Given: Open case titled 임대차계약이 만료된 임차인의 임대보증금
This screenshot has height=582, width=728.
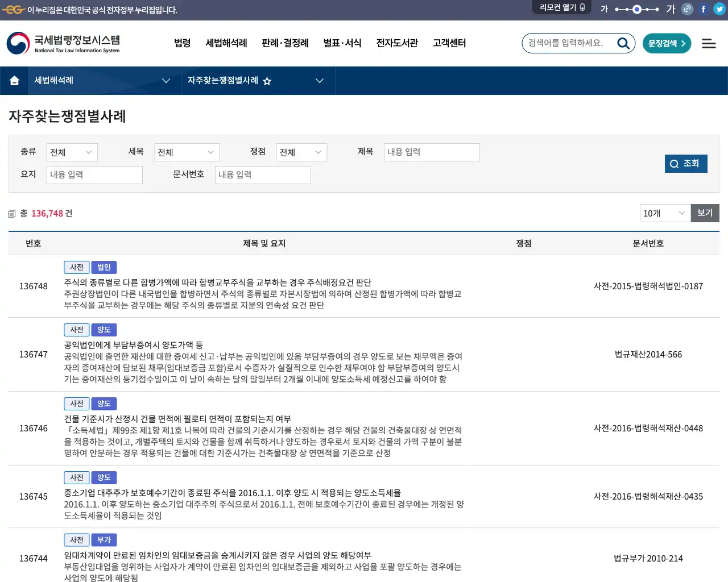Looking at the screenshot, I should click(x=218, y=555).
